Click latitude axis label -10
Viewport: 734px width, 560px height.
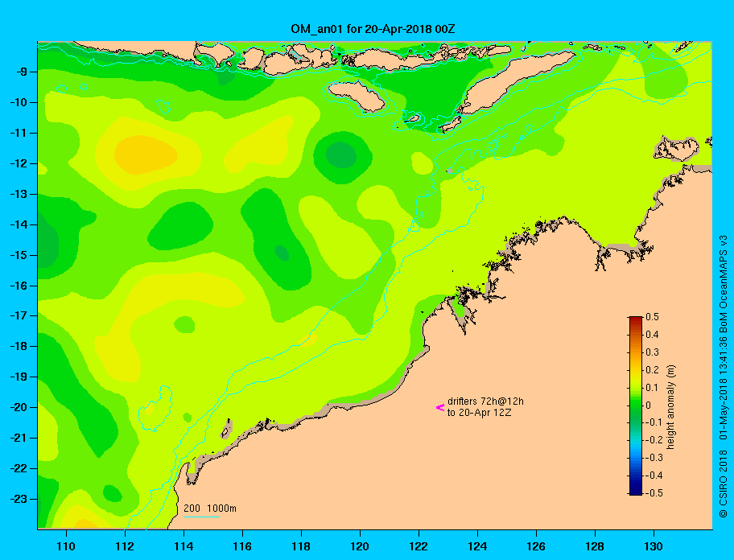(18, 102)
